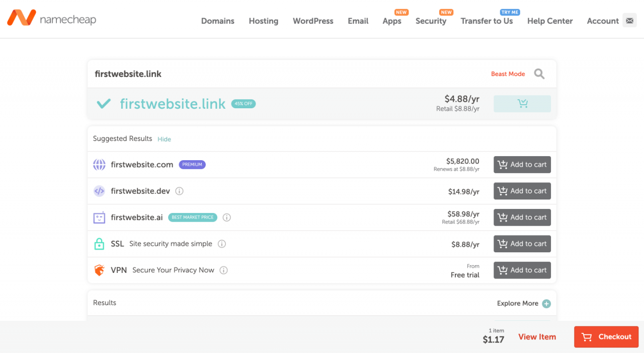Click the search magnifier icon

pos(539,74)
